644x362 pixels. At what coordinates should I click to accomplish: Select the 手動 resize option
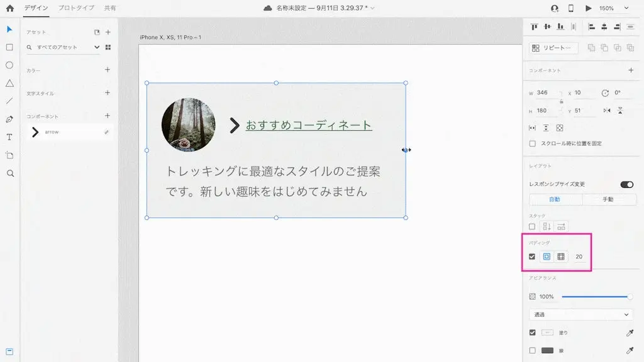tap(608, 199)
